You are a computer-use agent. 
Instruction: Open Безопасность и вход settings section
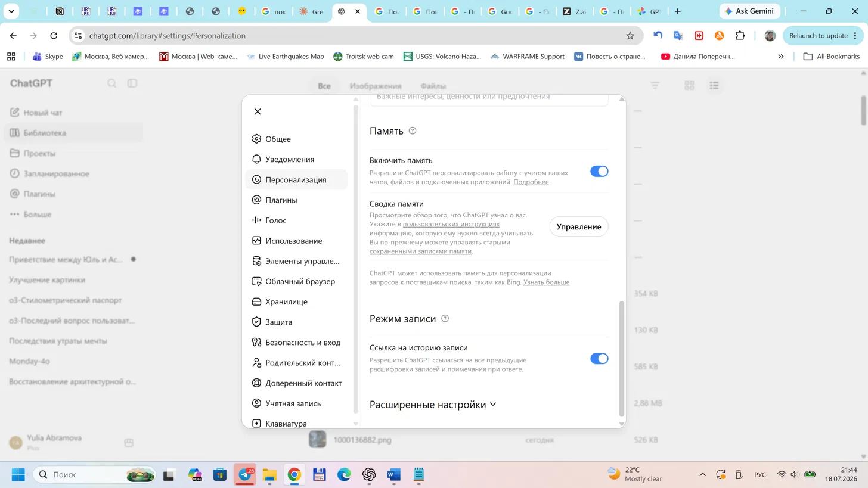(x=296, y=343)
